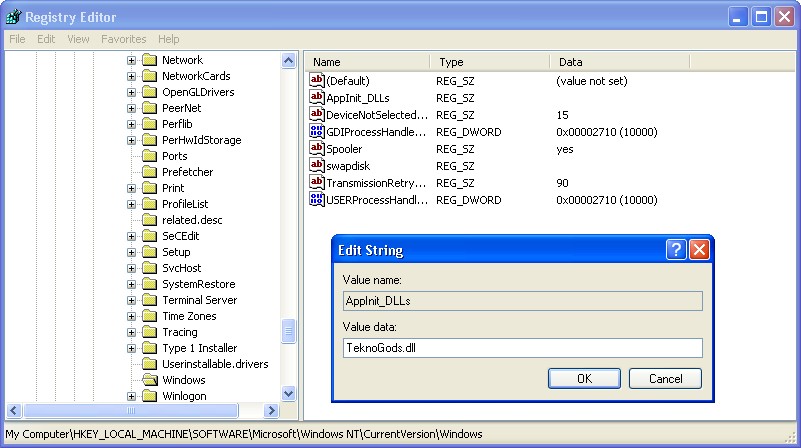Click the Perflib folder icon
801x448 pixels.
(149, 124)
